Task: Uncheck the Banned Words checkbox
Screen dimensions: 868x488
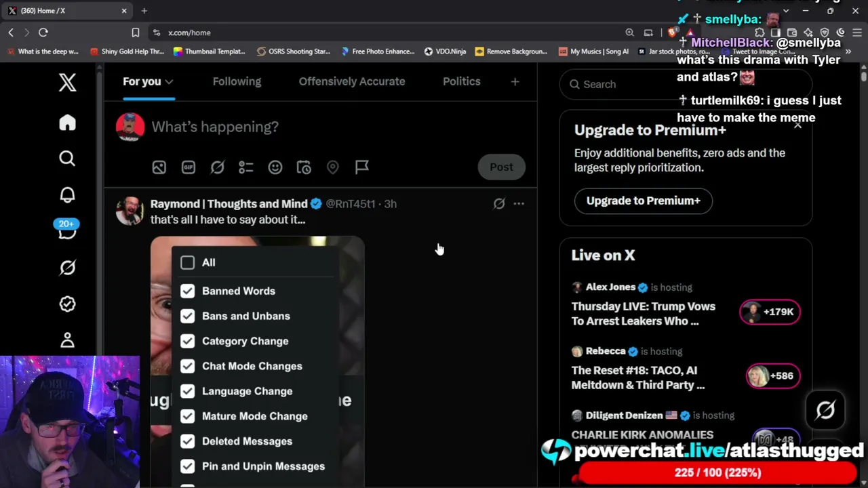Action: tap(187, 291)
